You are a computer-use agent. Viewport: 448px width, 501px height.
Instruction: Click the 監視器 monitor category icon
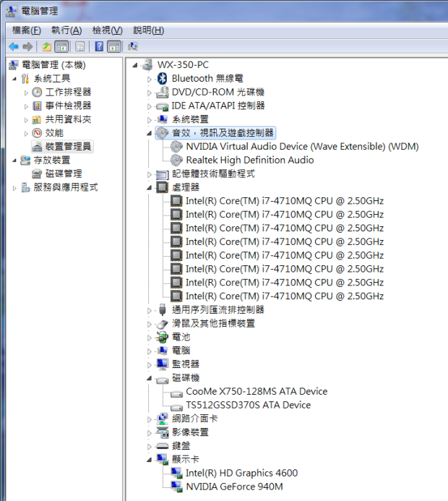click(x=162, y=364)
